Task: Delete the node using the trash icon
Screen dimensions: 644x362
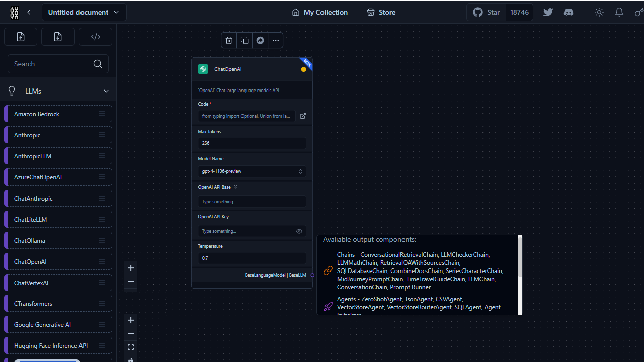Action: pyautogui.click(x=229, y=40)
